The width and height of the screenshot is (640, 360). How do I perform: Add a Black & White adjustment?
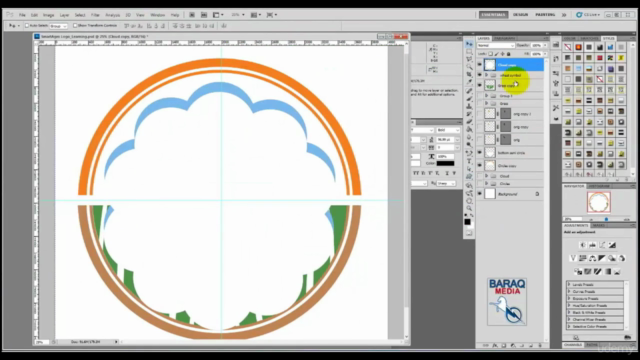[602, 258]
